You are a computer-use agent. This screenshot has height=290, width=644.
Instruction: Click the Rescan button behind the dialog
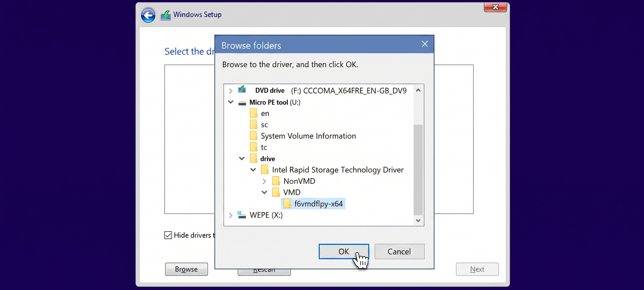(x=264, y=272)
